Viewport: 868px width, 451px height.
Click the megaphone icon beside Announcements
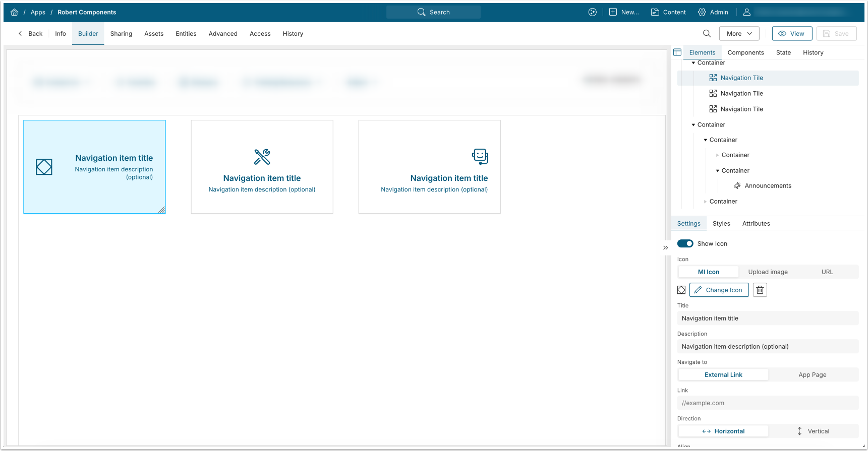point(737,185)
